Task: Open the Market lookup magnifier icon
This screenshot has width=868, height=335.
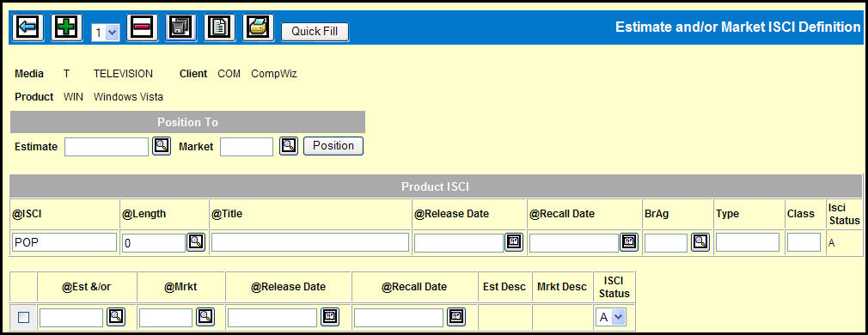Action: tap(289, 146)
